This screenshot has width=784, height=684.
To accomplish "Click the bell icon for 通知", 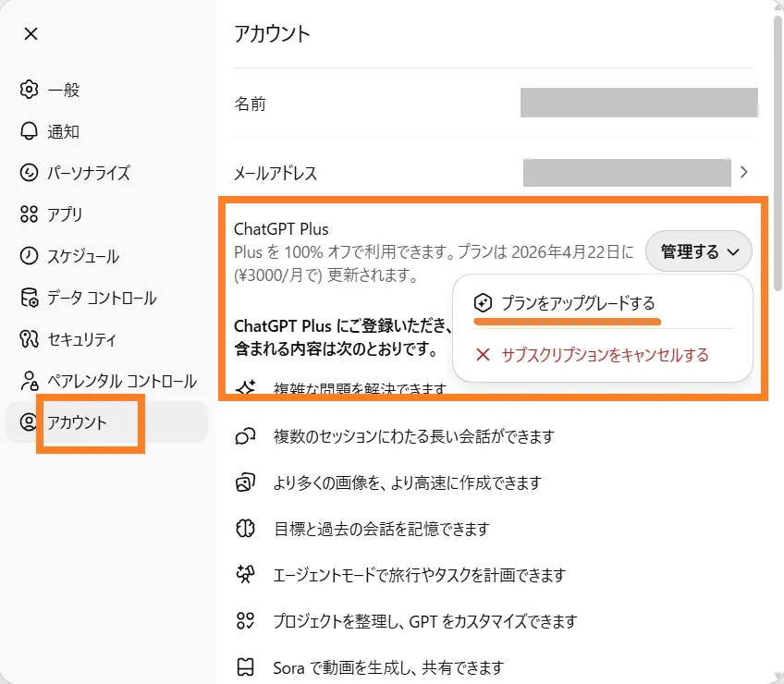I will pyautogui.click(x=30, y=131).
